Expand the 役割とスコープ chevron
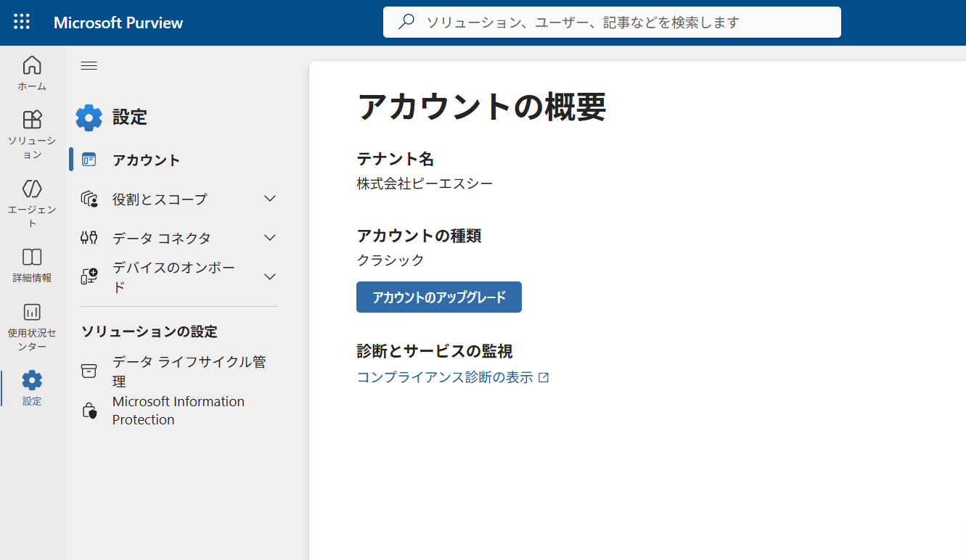 pyautogui.click(x=270, y=199)
